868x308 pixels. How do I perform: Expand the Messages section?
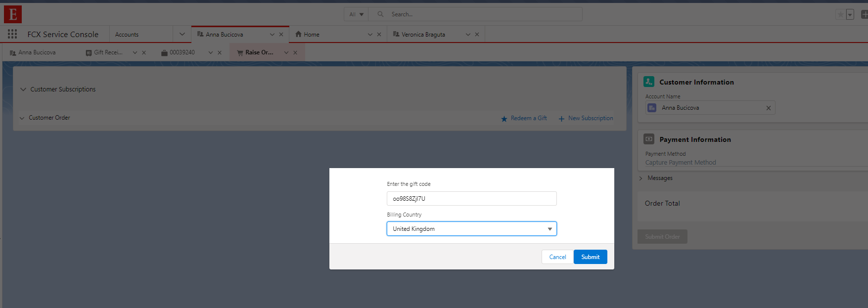641,178
